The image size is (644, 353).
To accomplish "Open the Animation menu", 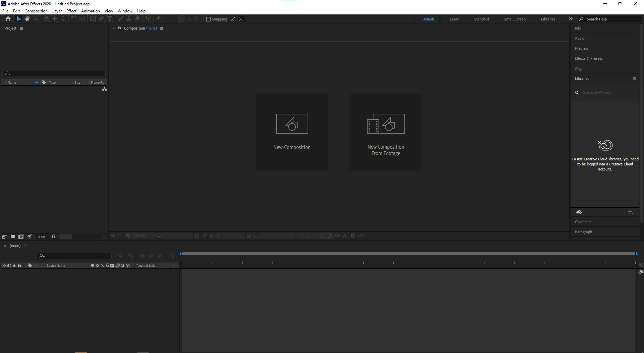I will [x=90, y=11].
